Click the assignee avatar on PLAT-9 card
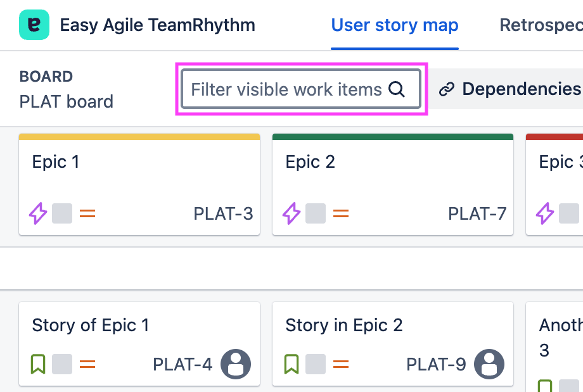The width and height of the screenshot is (583, 392). (489, 364)
